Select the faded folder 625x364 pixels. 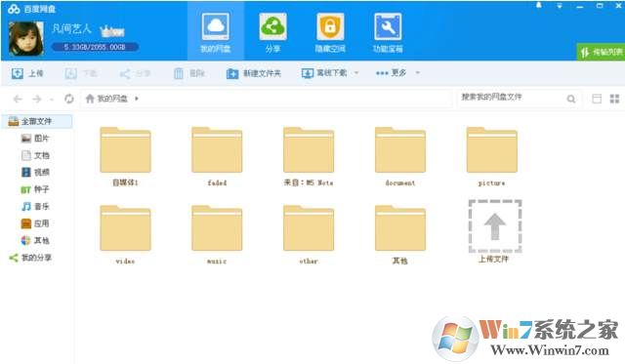click(217, 156)
